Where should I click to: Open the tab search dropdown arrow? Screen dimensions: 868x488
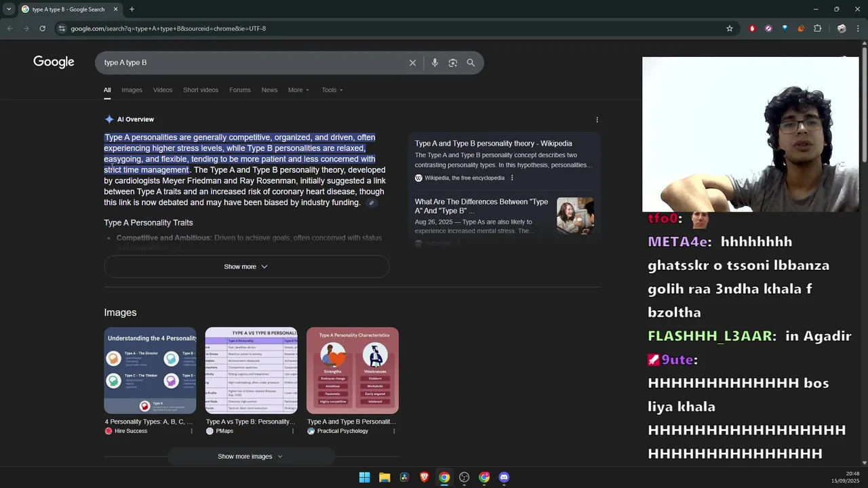[x=9, y=9]
